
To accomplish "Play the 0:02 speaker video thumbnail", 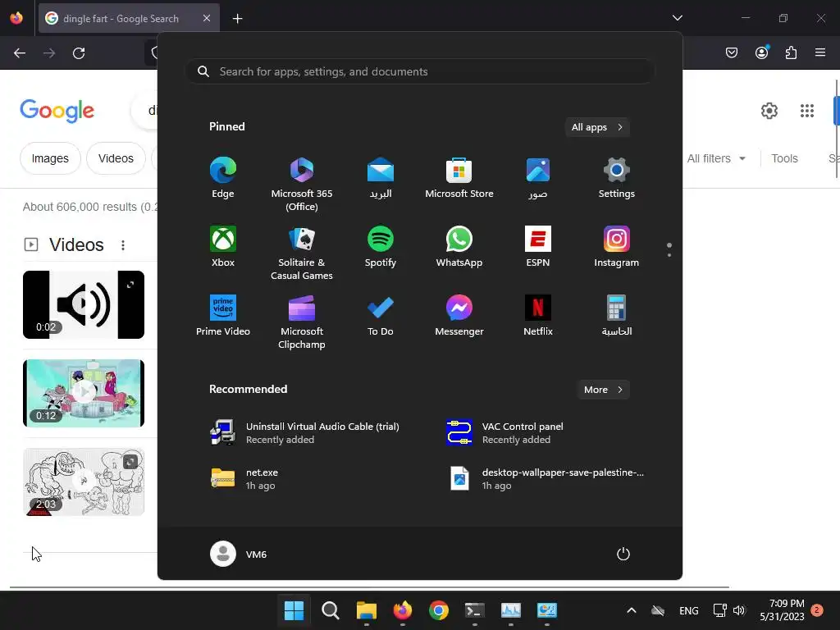I will click(84, 304).
